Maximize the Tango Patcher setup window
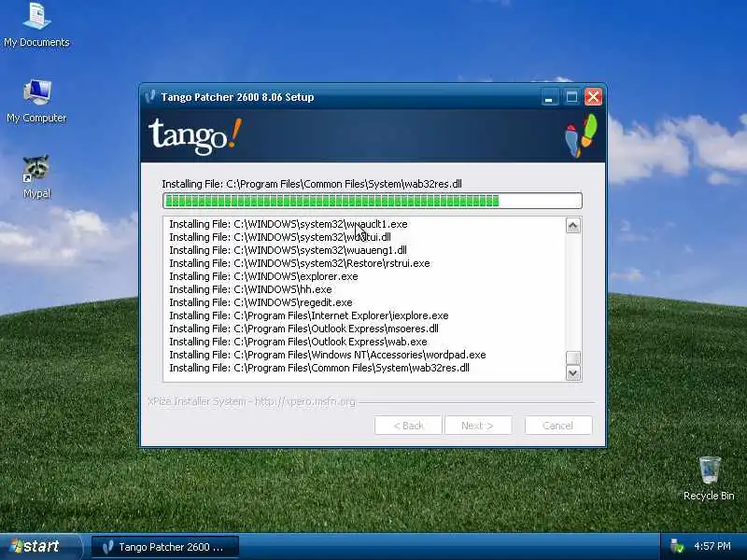 click(x=571, y=97)
